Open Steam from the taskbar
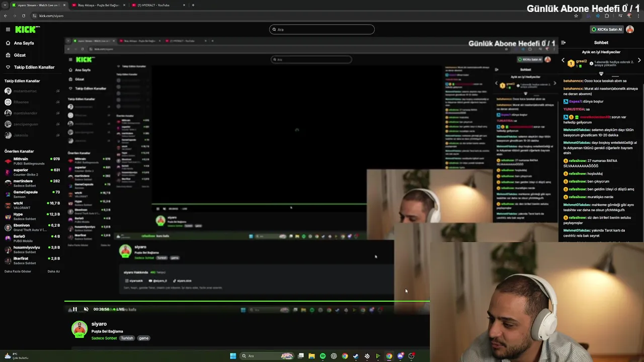Viewport: 644px width, 362px height. pyautogui.click(x=356, y=356)
